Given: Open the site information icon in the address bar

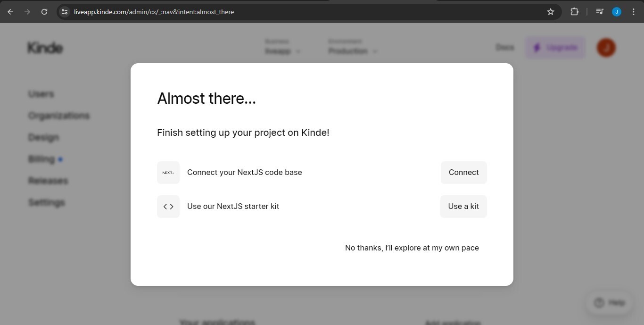Looking at the screenshot, I should coord(65,12).
